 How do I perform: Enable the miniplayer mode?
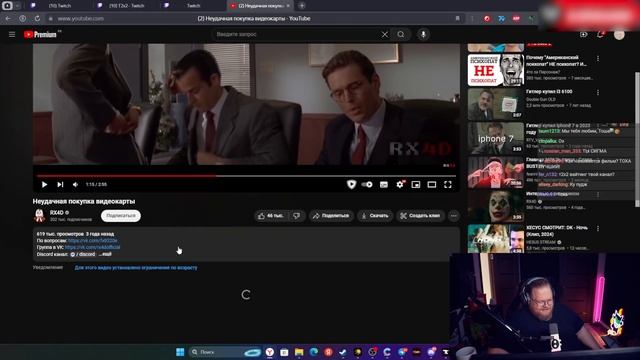[416, 184]
